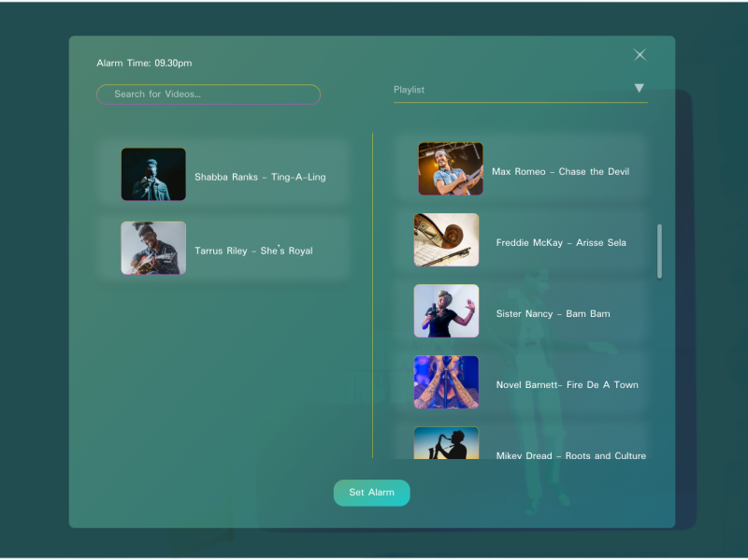748x560 pixels.
Task: Click the Search for Videos field
Action: tap(208, 93)
